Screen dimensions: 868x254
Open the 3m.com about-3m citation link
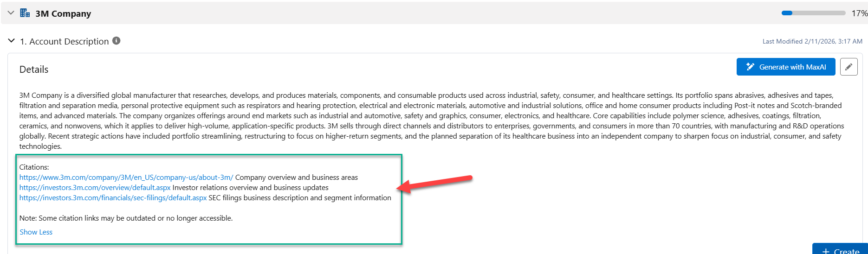tap(126, 178)
